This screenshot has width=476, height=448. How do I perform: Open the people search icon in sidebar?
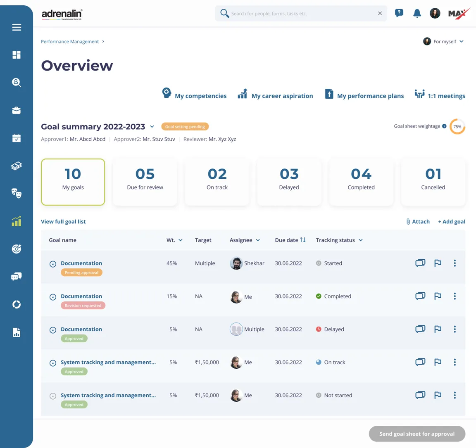(17, 83)
